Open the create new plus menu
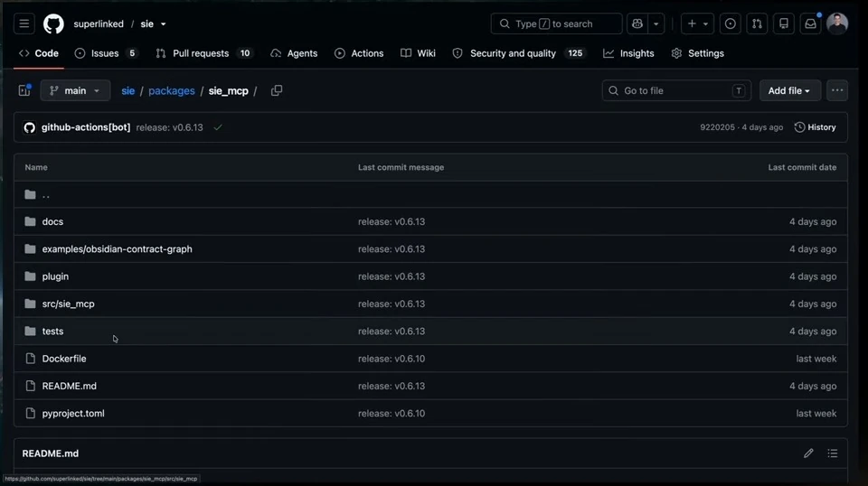The width and height of the screenshot is (868, 486). (697, 23)
